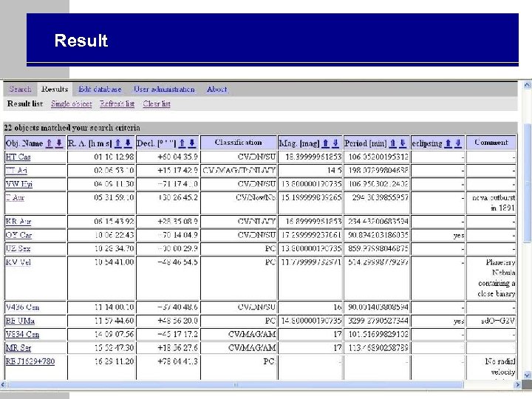Select R.A. value 01 10 12.98
The height and width of the screenshot is (399, 532).
pyautogui.click(x=114, y=157)
